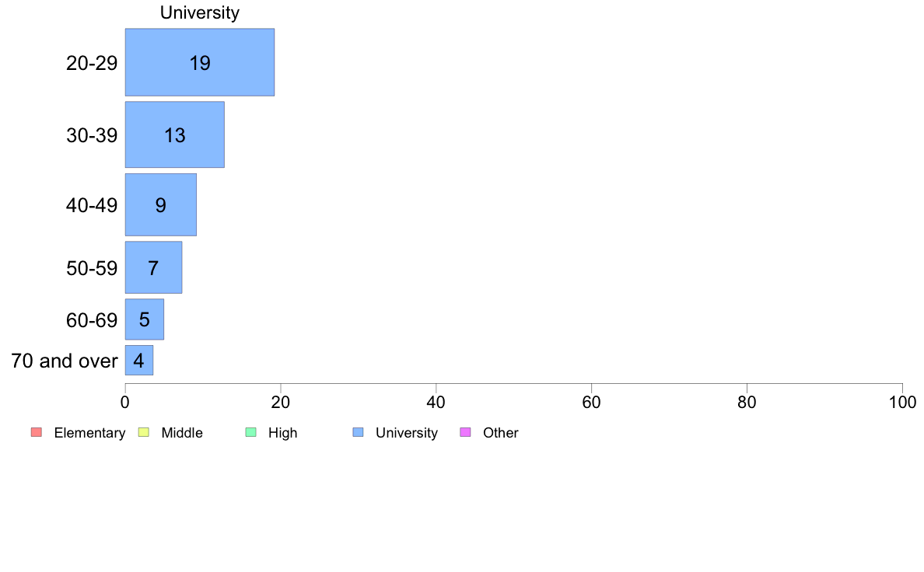
Task: Select the 20-29 bar showing 19
Action: click(200, 62)
